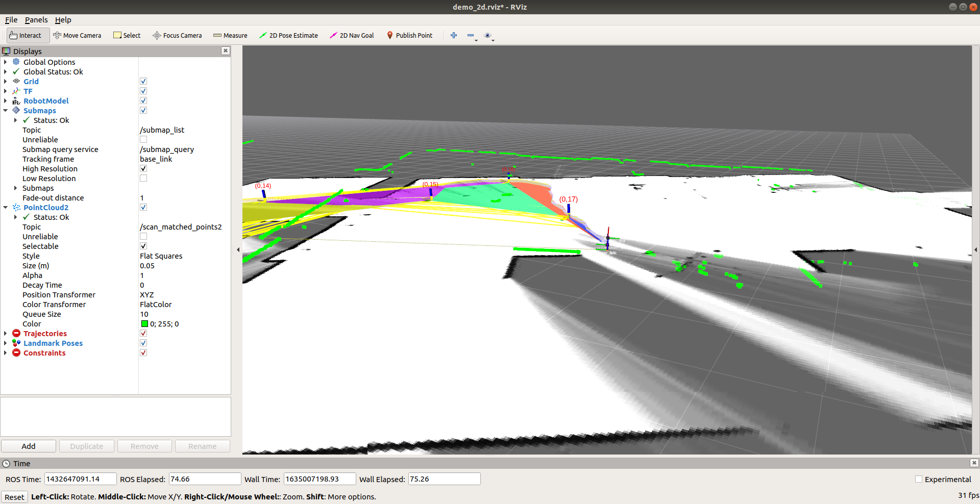Click the Publish Point tool

pyautogui.click(x=409, y=35)
